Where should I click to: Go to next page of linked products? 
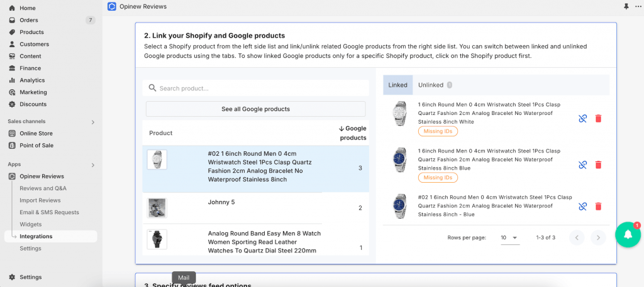[x=598, y=238]
